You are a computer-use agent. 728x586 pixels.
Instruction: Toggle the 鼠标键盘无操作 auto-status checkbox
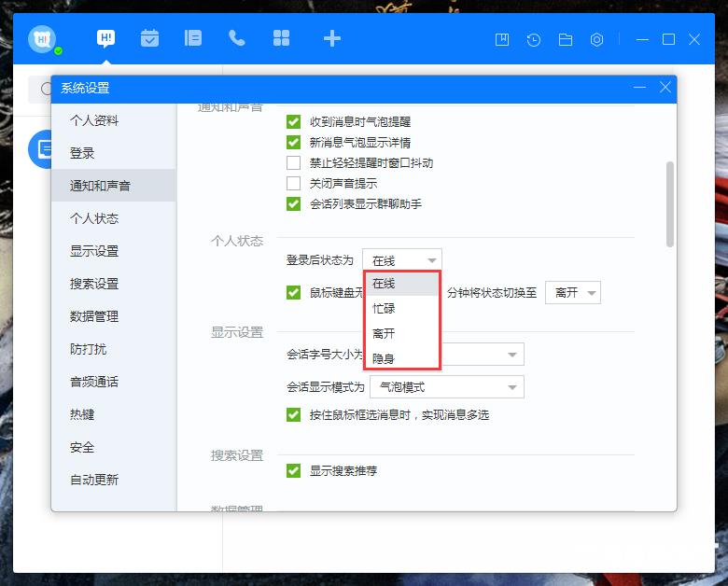pyautogui.click(x=293, y=293)
